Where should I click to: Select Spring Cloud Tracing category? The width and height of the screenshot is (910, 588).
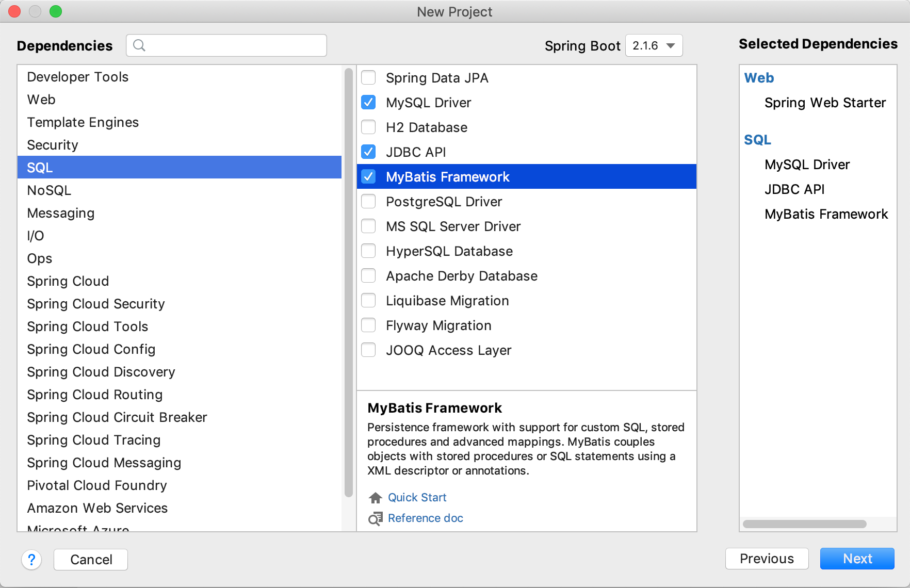click(x=180, y=440)
